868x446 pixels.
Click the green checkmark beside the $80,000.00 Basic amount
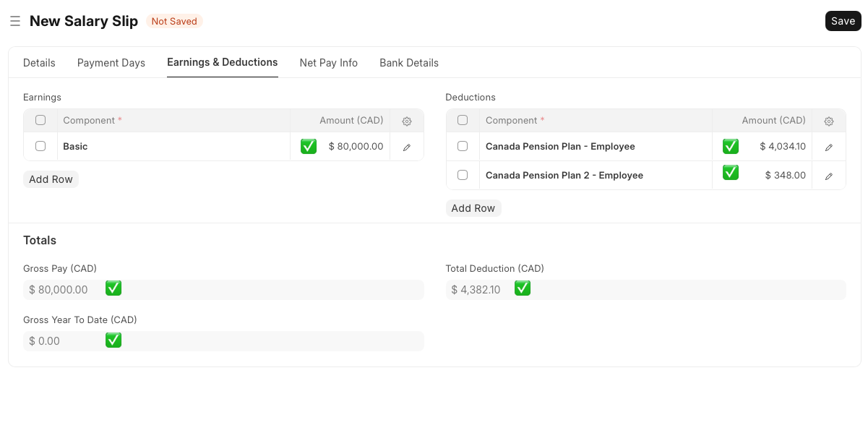pyautogui.click(x=309, y=146)
